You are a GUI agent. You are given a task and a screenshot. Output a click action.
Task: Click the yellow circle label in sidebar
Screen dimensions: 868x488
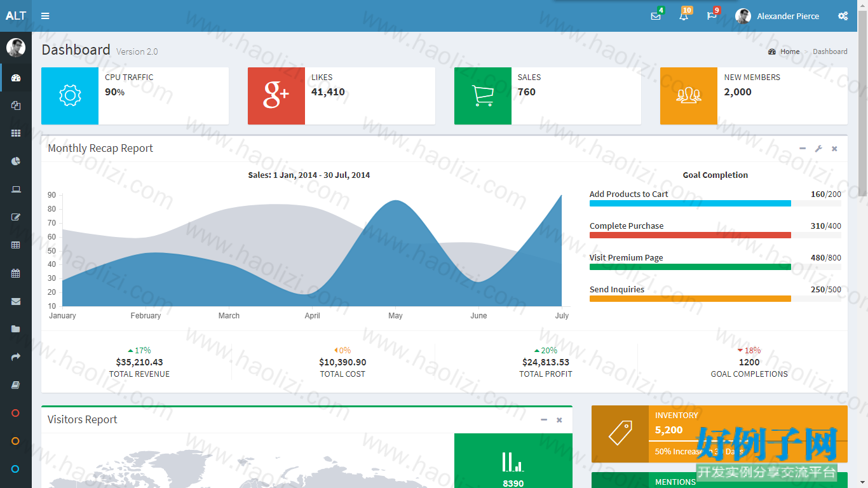[16, 441]
